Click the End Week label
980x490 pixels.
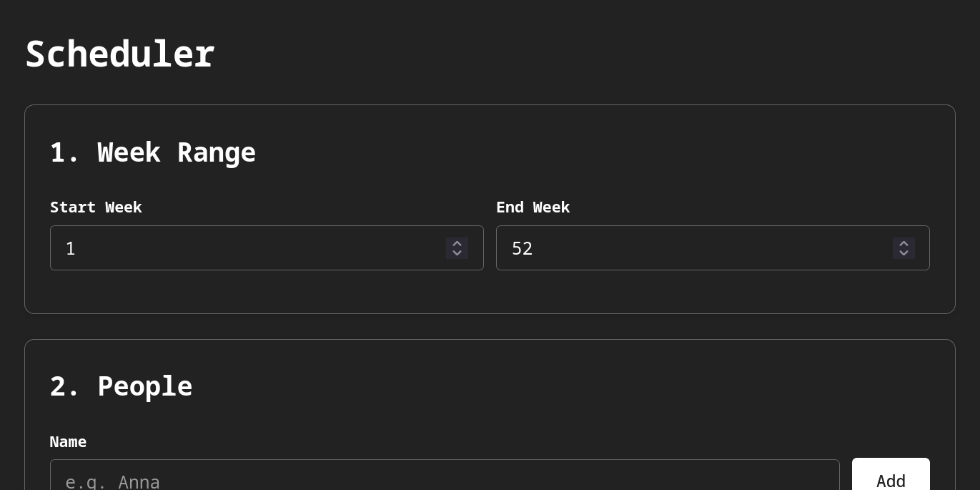(x=533, y=207)
